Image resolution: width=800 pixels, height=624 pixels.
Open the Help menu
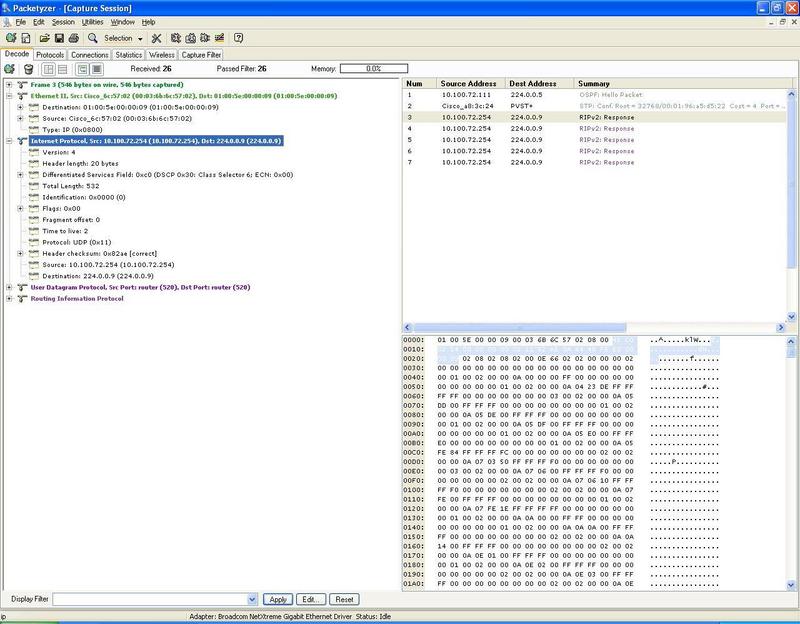[x=148, y=22]
